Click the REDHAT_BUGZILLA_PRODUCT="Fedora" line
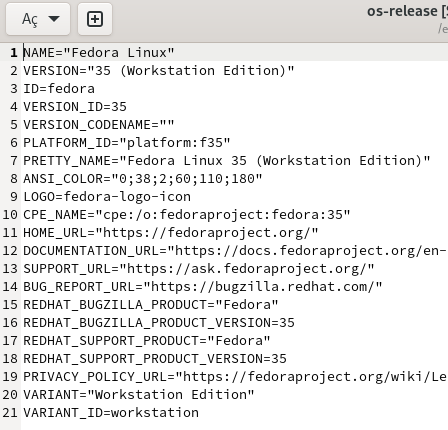 [151, 305]
